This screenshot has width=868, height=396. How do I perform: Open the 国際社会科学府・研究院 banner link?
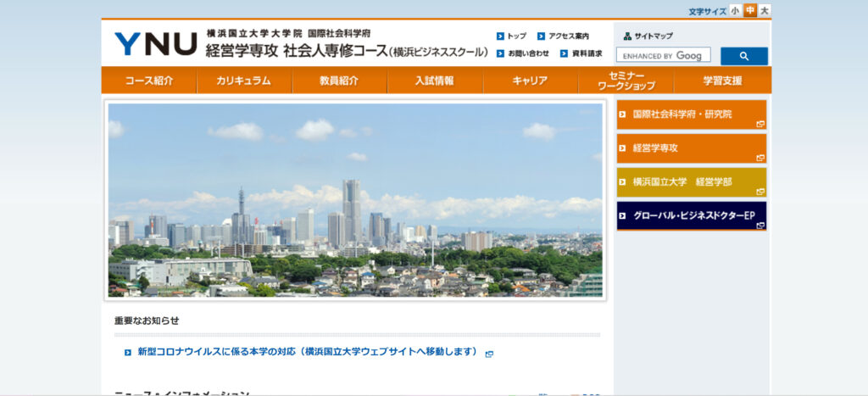(691, 114)
